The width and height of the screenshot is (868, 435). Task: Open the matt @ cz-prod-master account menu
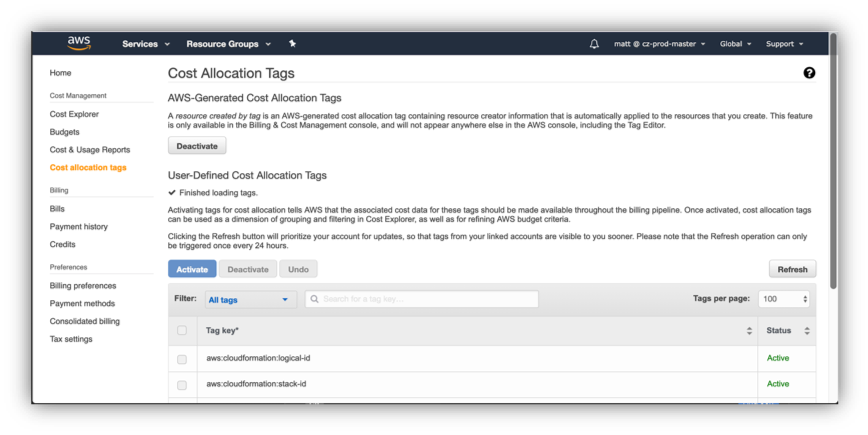[x=659, y=44]
